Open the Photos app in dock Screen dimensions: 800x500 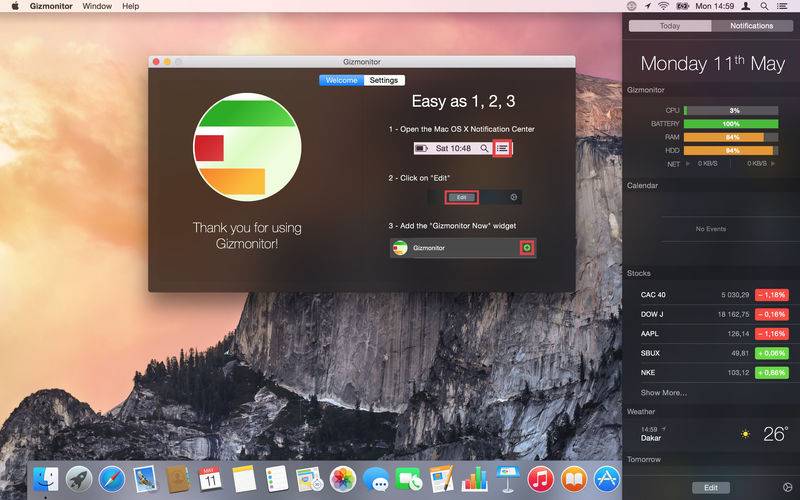coord(343,480)
